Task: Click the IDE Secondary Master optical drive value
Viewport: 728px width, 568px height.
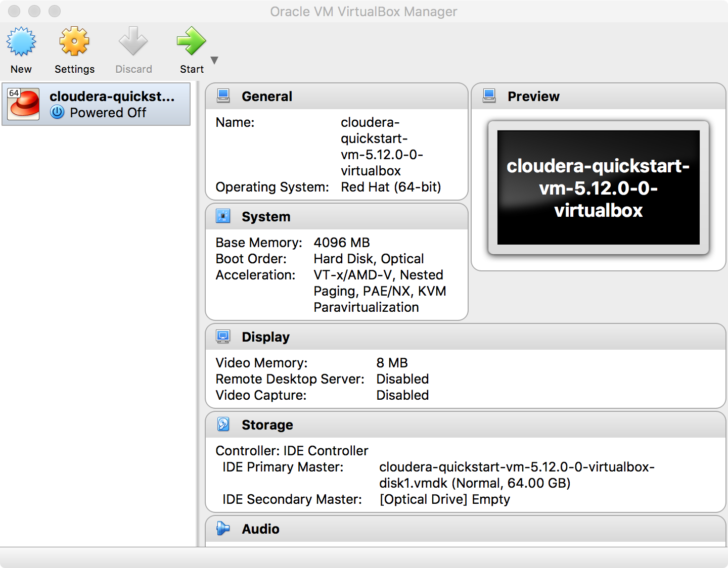Action: (444, 499)
